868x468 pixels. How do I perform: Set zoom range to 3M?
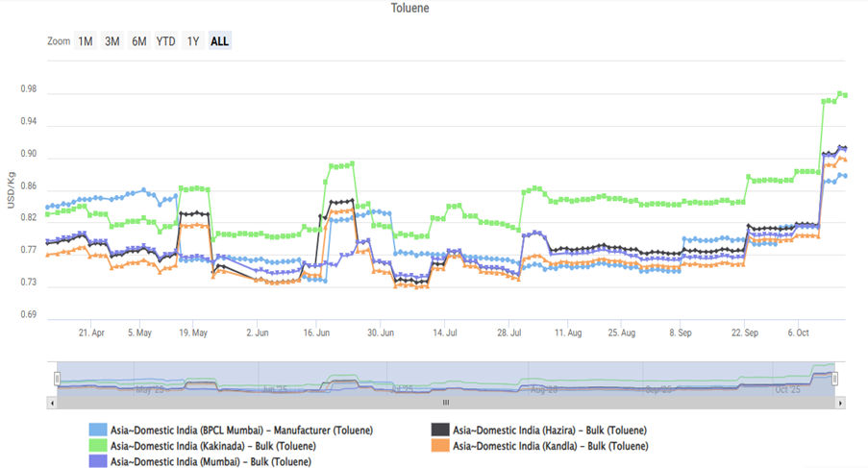[x=112, y=41]
